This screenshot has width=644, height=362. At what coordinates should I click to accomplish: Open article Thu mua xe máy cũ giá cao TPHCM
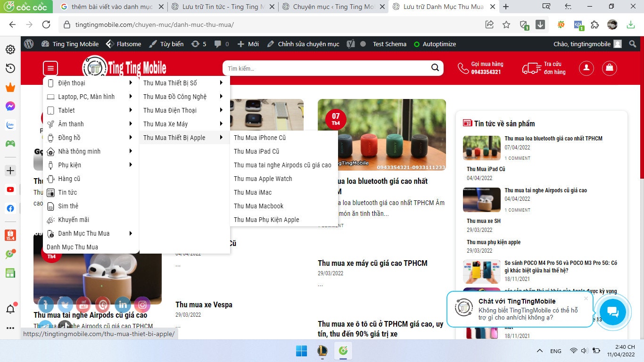(x=372, y=263)
